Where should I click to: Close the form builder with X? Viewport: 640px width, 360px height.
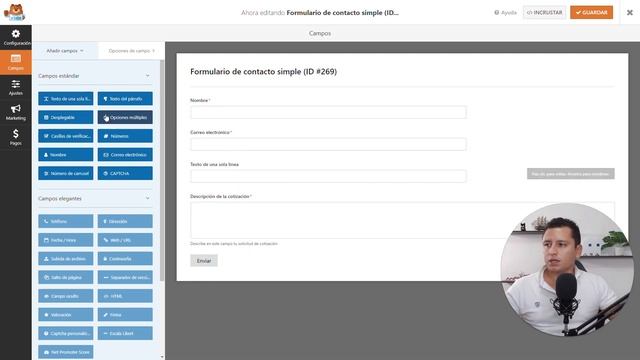630,13
